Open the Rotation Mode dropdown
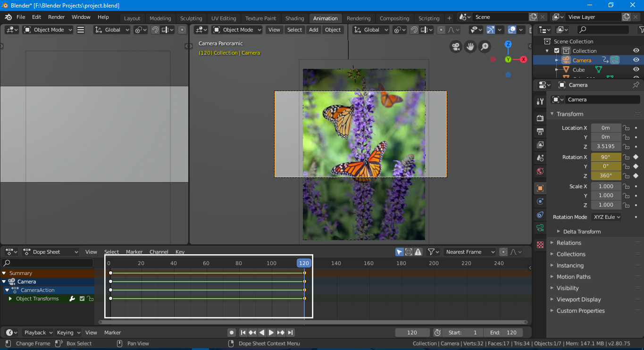Viewport: 644px width, 350px height. (606, 217)
